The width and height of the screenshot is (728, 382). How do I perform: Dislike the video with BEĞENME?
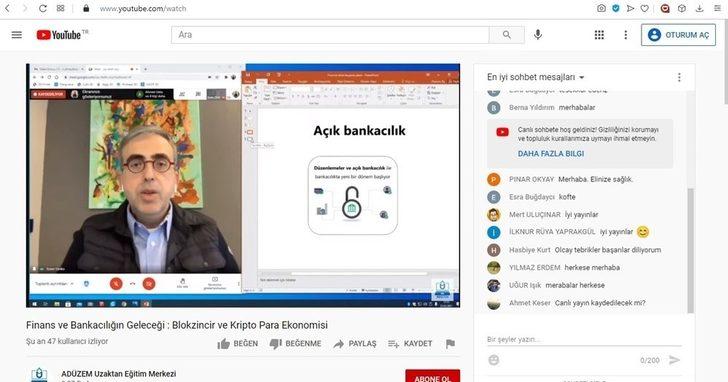pyautogui.click(x=295, y=343)
